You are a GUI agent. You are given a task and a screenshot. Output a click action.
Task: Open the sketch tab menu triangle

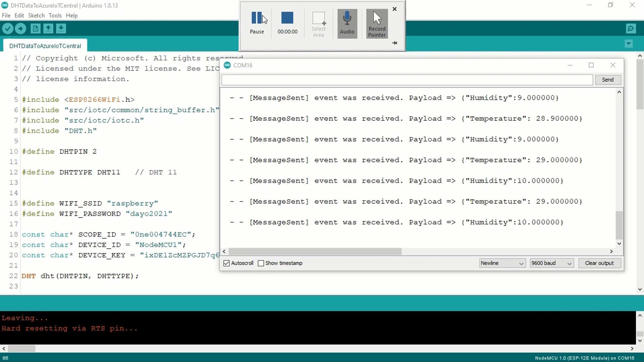point(629,44)
